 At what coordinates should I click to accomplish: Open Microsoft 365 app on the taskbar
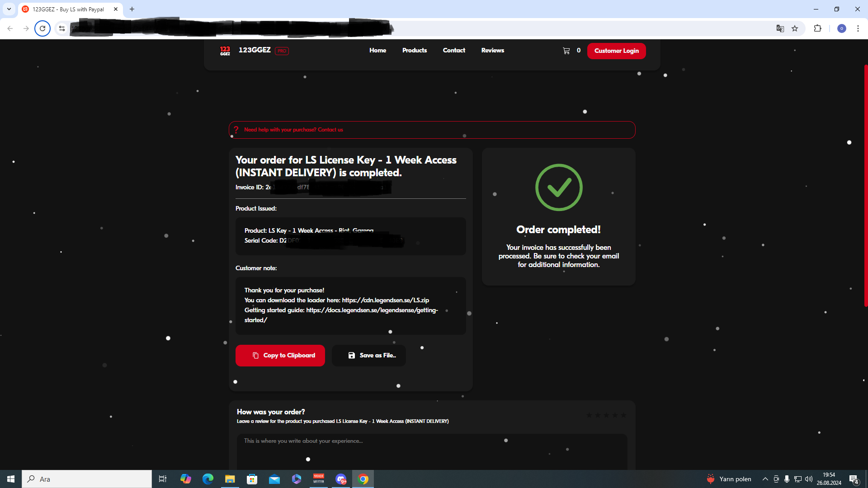pos(297,479)
